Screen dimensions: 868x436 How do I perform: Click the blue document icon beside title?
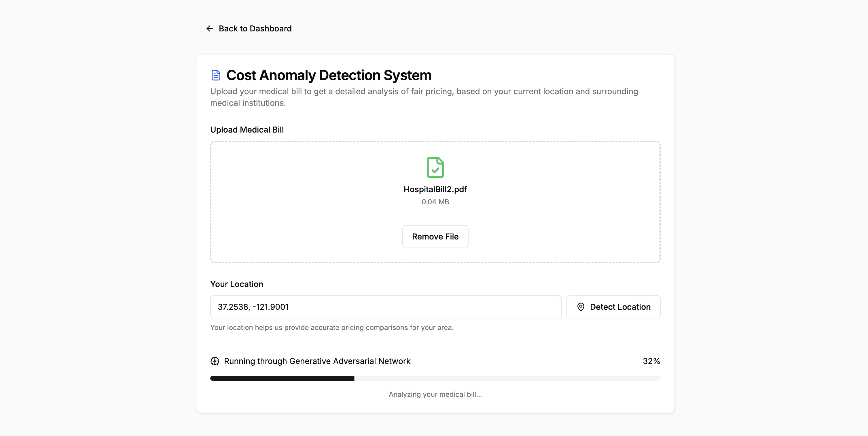coord(216,75)
